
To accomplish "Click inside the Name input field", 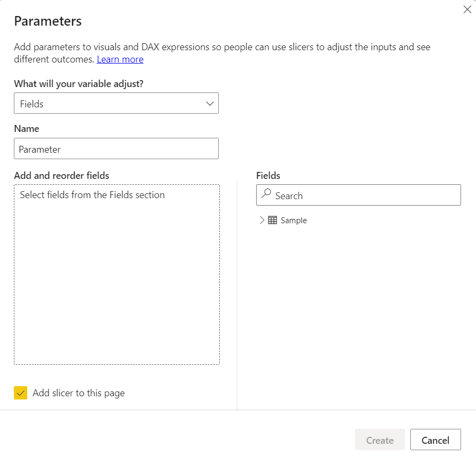I will pos(116,148).
